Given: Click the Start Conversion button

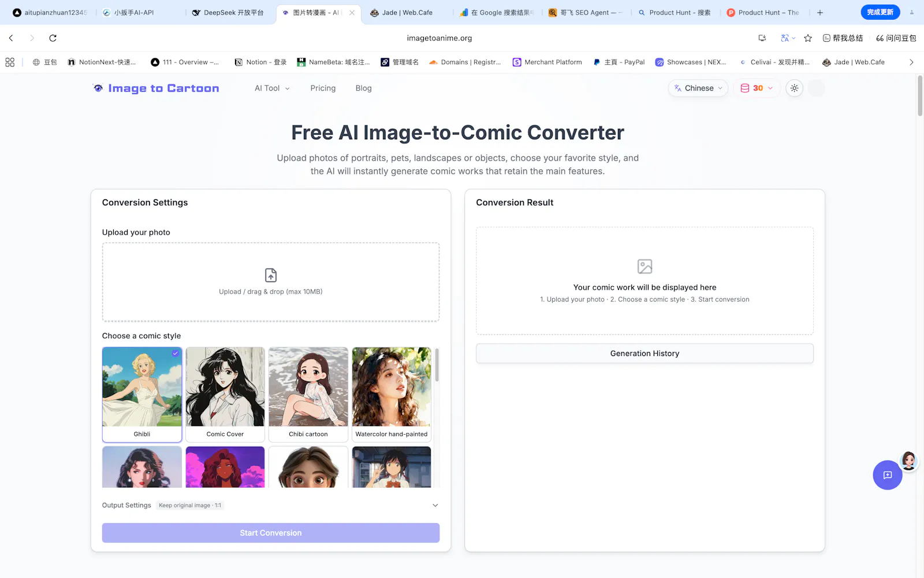Looking at the screenshot, I should point(271,533).
